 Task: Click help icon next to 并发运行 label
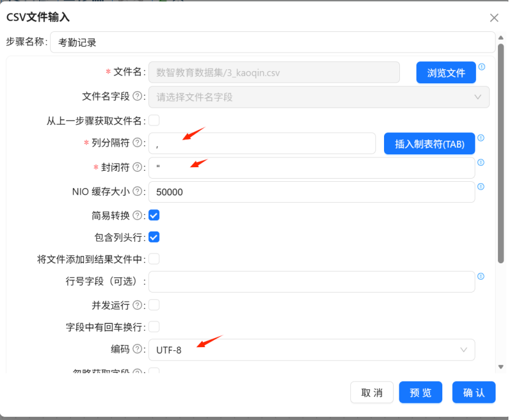click(x=138, y=305)
